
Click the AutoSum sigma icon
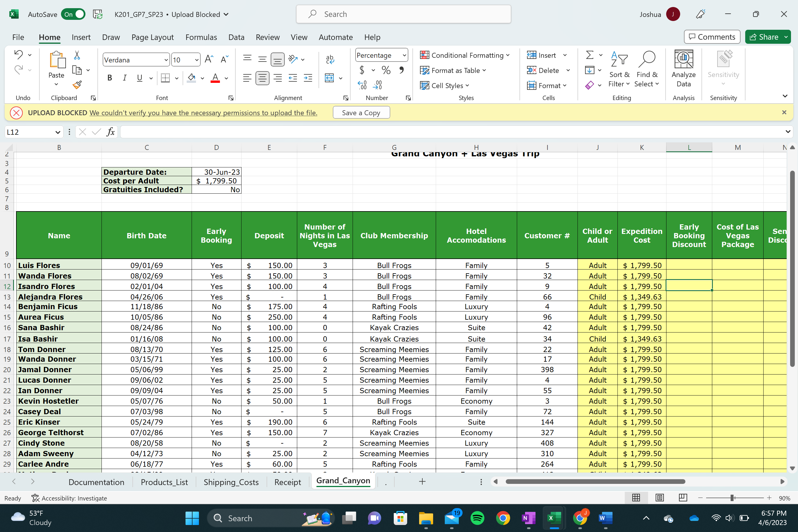pyautogui.click(x=590, y=55)
